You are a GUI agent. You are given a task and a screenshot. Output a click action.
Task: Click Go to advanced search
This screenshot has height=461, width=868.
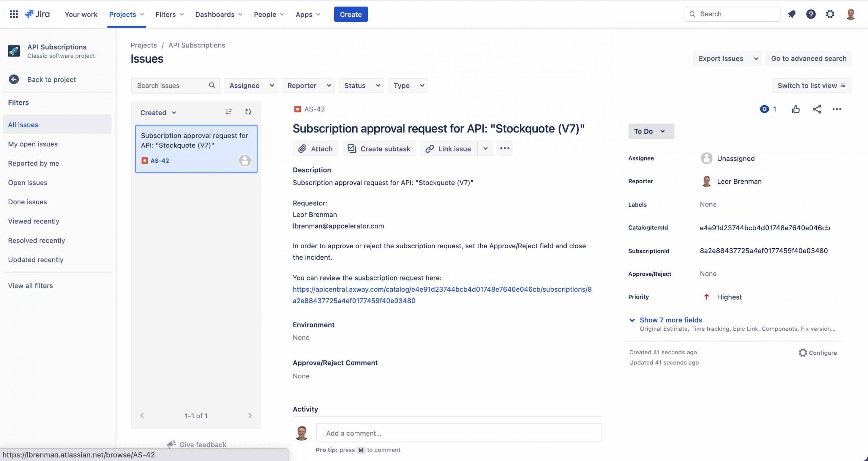tap(808, 58)
